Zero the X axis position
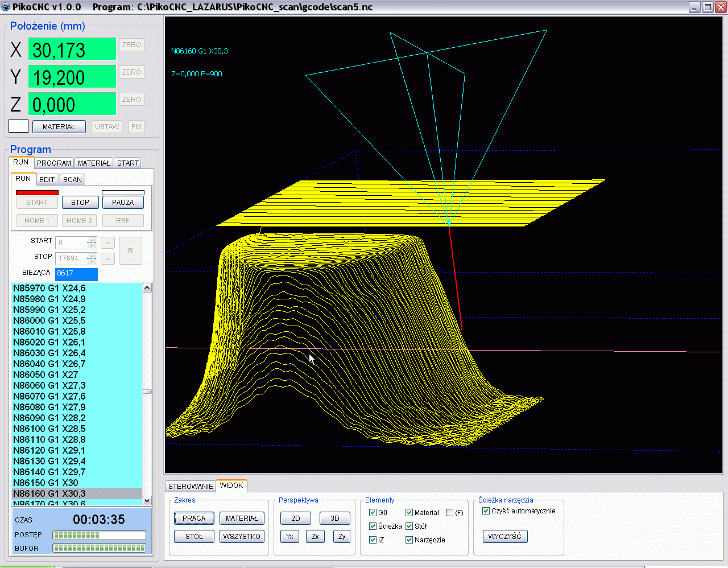Viewport: 728px width, 568px height. (131, 45)
